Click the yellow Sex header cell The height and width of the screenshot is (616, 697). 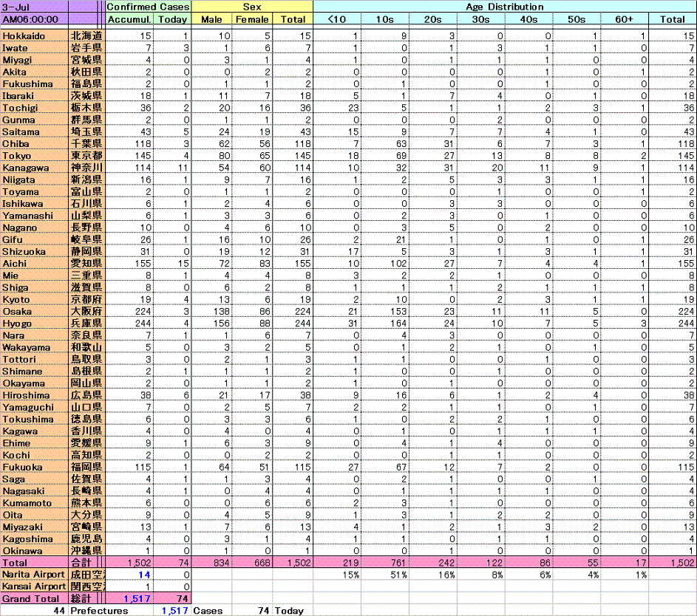click(x=252, y=7)
